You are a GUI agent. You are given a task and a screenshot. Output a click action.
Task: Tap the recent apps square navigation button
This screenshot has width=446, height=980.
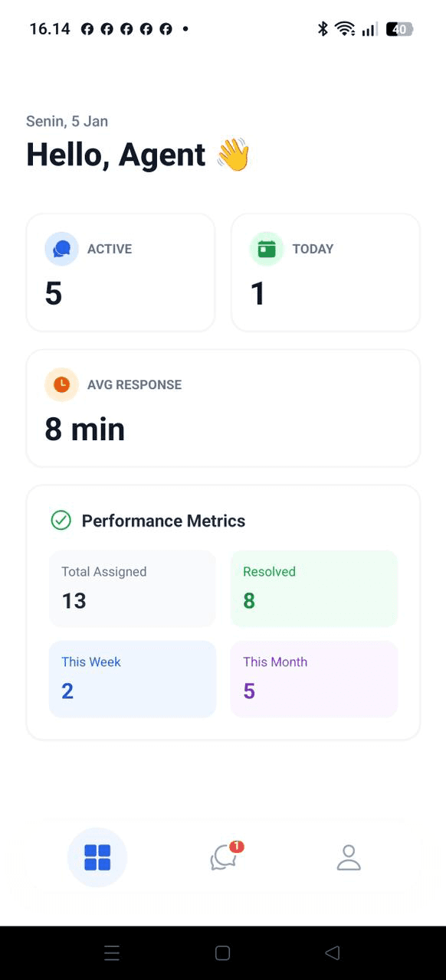pyautogui.click(x=222, y=952)
